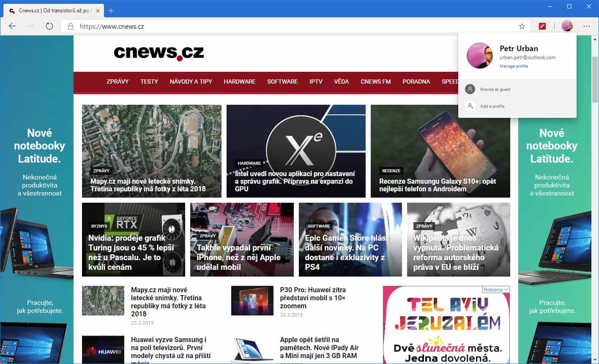Click Petr Urban's large profile picture
599x364 pixels.
(480, 56)
